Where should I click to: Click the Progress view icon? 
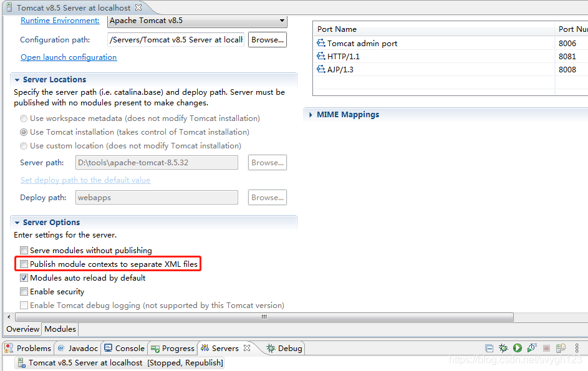pos(155,349)
